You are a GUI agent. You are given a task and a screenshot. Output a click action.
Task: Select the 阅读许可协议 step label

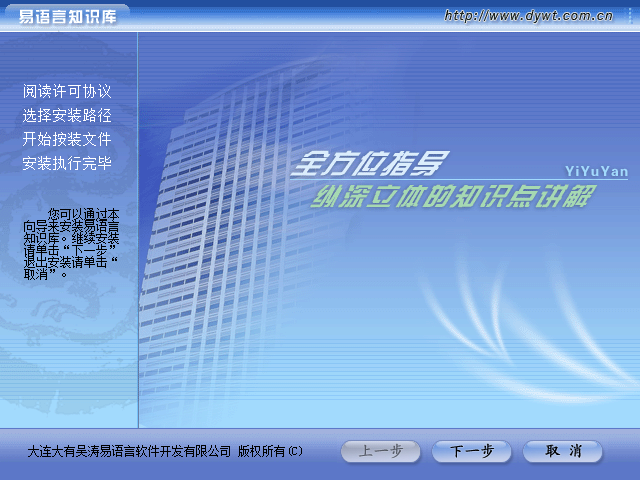67,91
